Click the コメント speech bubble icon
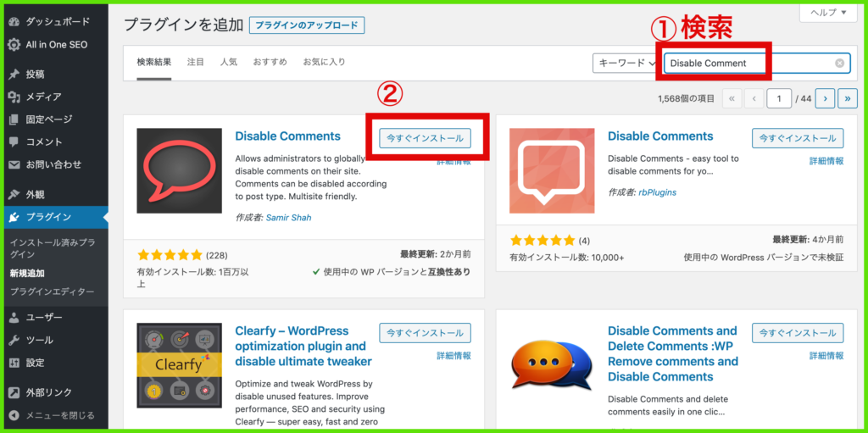 [x=14, y=142]
